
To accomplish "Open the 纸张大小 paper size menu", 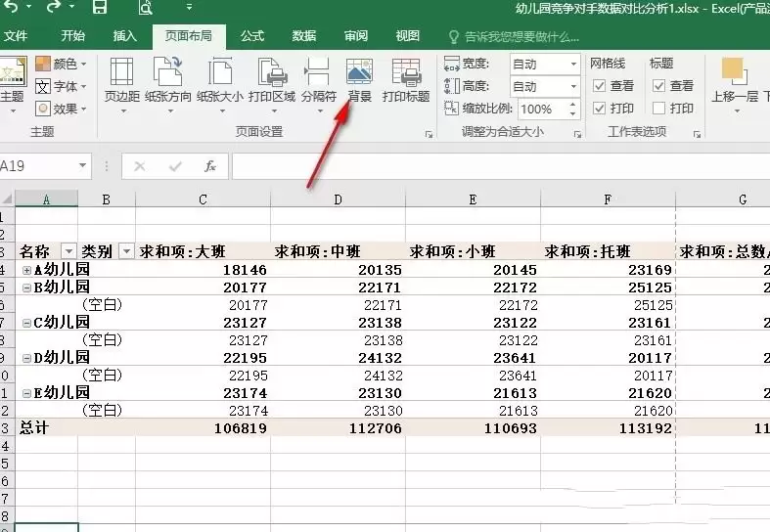I will tap(220, 84).
